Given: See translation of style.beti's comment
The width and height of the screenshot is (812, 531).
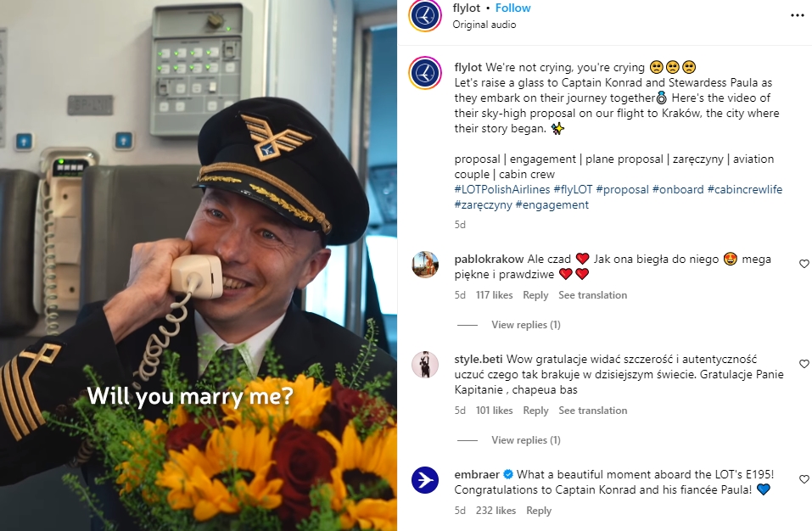Looking at the screenshot, I should tap(592, 411).
